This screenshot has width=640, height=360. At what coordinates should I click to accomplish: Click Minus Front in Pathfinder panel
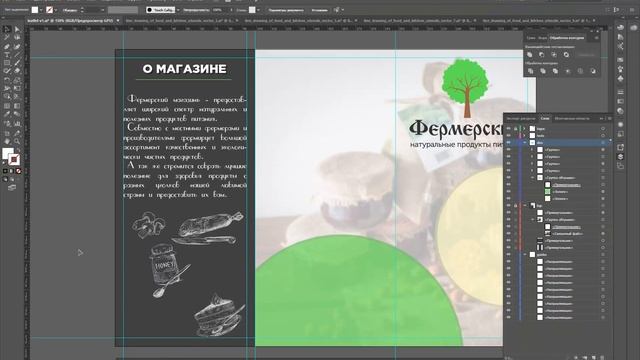(x=542, y=55)
